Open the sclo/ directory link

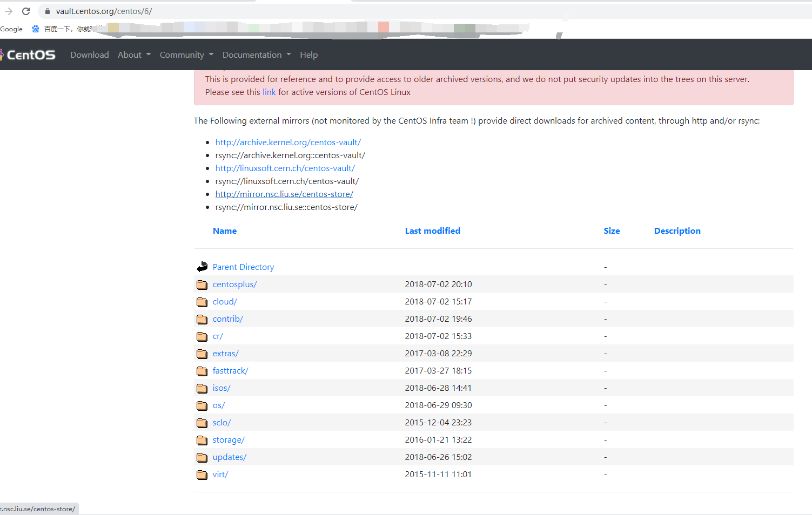pyautogui.click(x=222, y=422)
